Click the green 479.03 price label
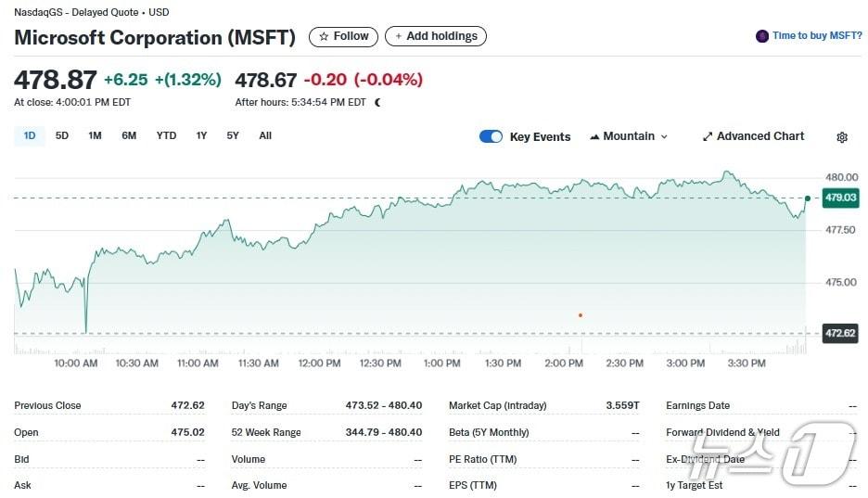Screen dimensions: 868x498 tap(840, 198)
